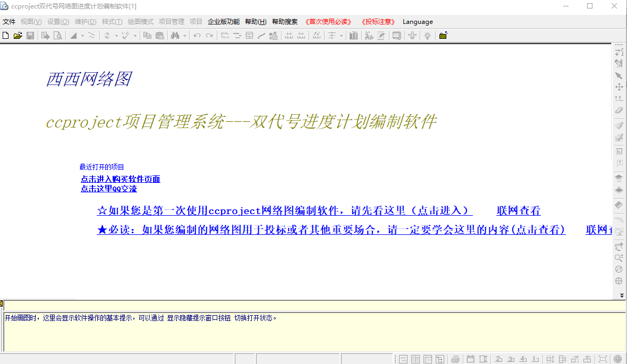Toggle the circular target icon in the bottom-right corner
The width and height of the screenshot is (627, 364).
[x=618, y=359]
